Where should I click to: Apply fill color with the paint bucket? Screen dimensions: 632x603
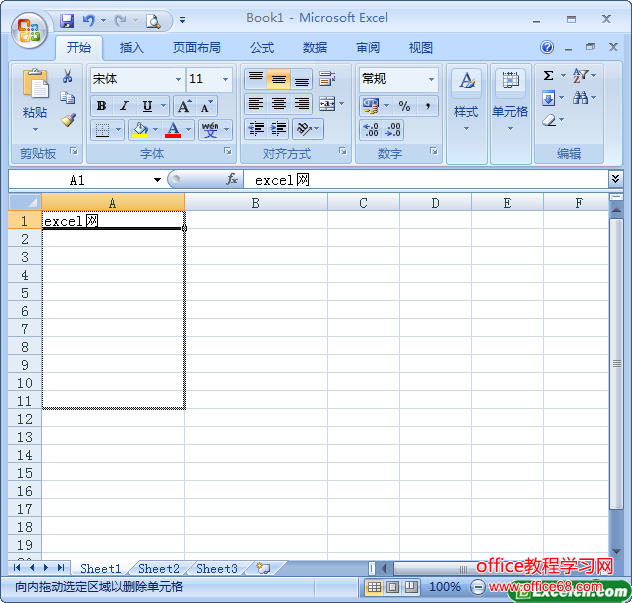coord(140,130)
